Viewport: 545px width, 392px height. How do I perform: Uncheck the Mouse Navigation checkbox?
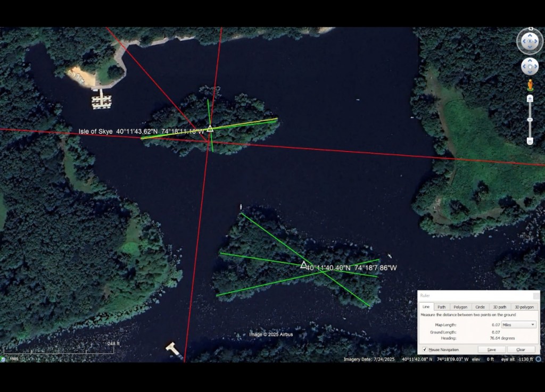425,349
